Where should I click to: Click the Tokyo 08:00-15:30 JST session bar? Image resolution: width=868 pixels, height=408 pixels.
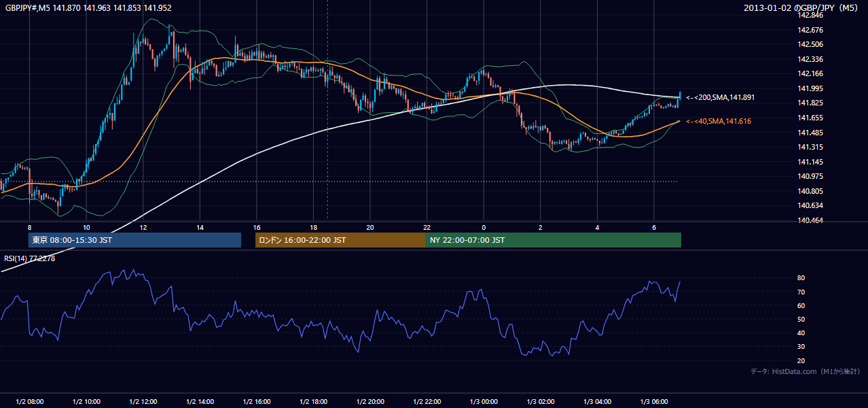tap(134, 240)
